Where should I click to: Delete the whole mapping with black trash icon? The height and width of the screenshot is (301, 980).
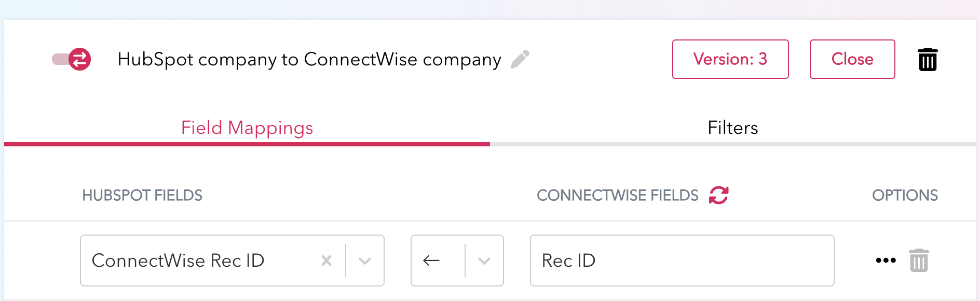pyautogui.click(x=927, y=59)
